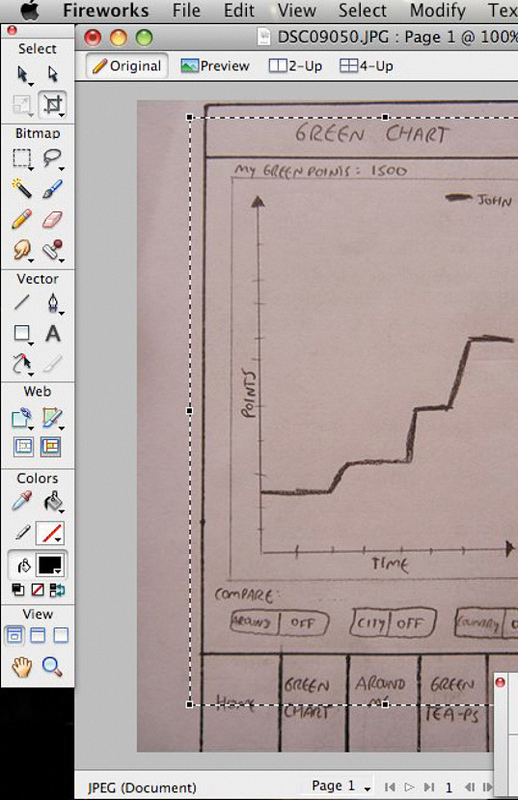Expand the Page 1 dropdown
The height and width of the screenshot is (800, 518).
tap(341, 786)
